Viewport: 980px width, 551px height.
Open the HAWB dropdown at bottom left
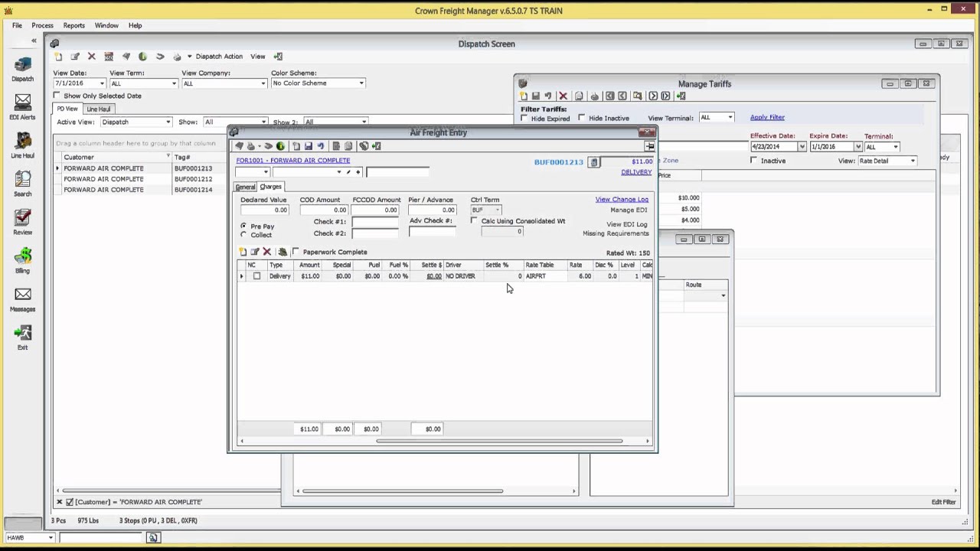51,538
